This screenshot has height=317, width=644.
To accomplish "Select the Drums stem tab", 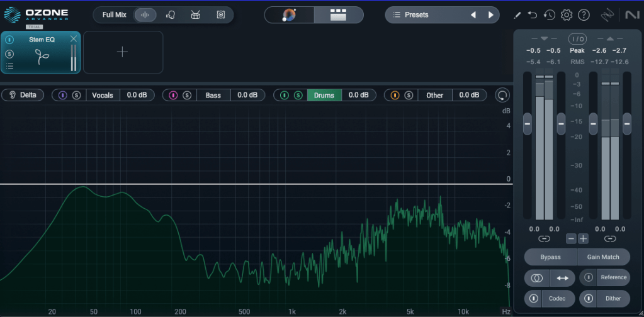I will point(324,96).
